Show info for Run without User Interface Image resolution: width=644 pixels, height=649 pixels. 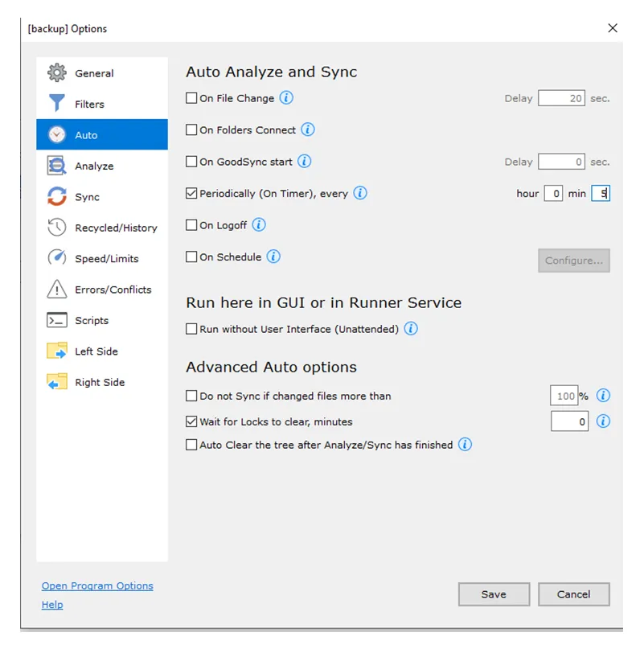[411, 329]
